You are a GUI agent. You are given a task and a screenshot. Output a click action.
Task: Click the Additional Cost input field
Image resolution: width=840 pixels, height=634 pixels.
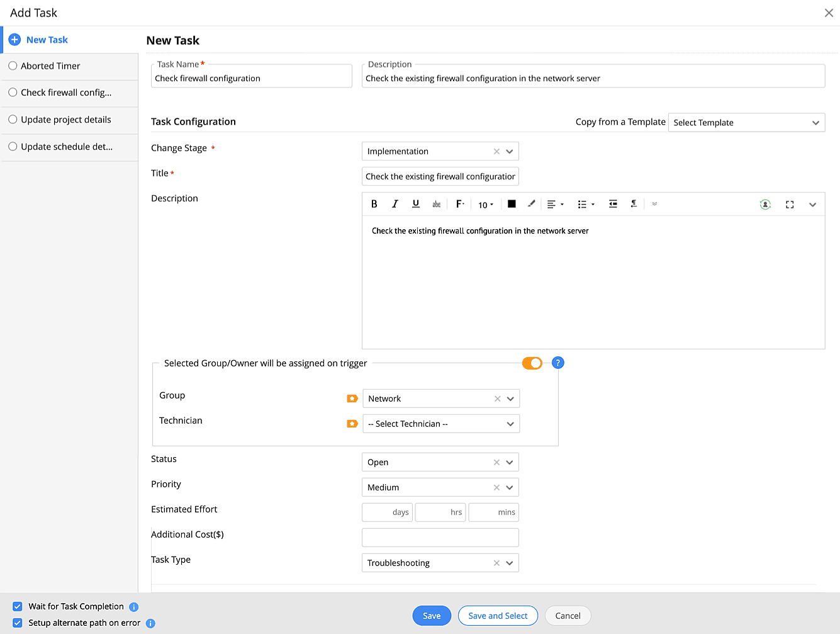(440, 538)
